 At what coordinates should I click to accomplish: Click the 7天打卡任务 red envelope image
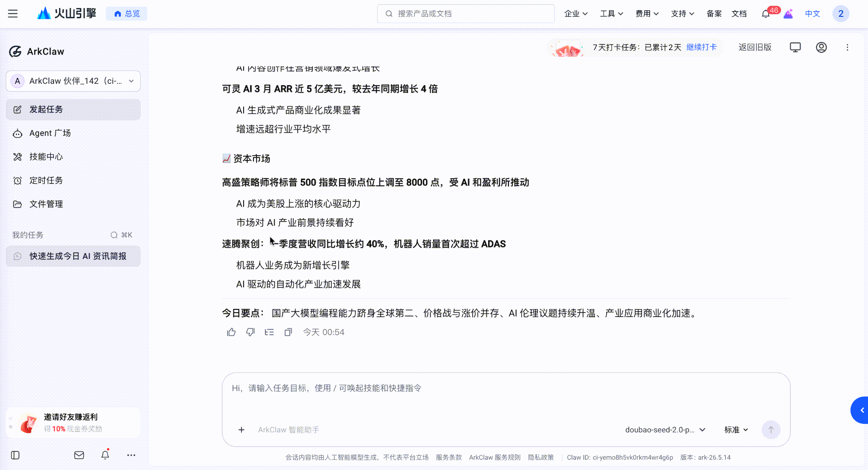point(568,48)
